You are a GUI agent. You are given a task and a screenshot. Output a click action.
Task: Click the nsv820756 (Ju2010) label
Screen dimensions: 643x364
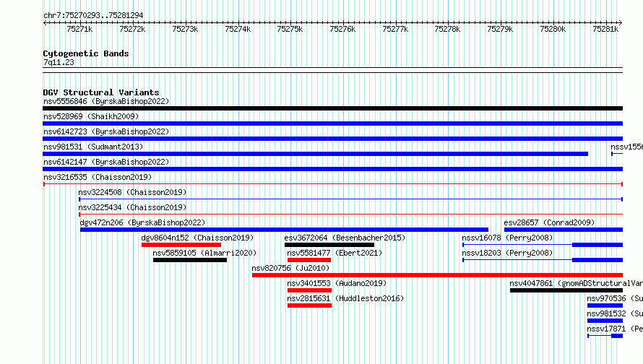coord(290,268)
